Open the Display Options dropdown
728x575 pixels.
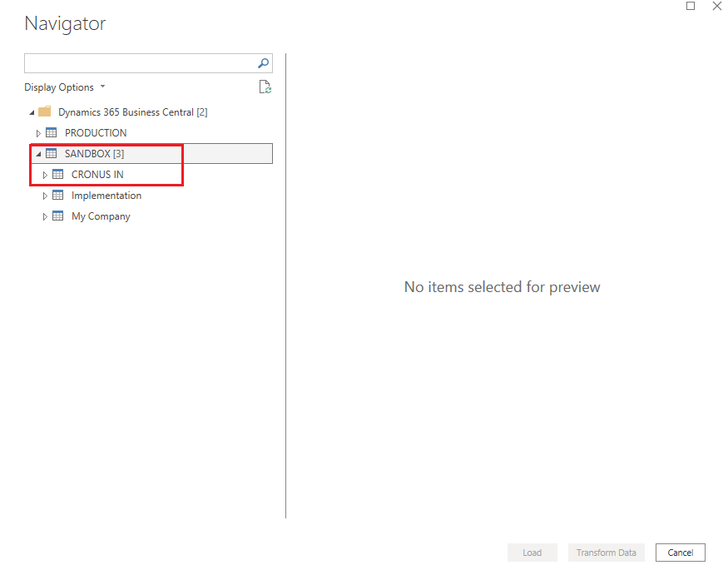65,87
